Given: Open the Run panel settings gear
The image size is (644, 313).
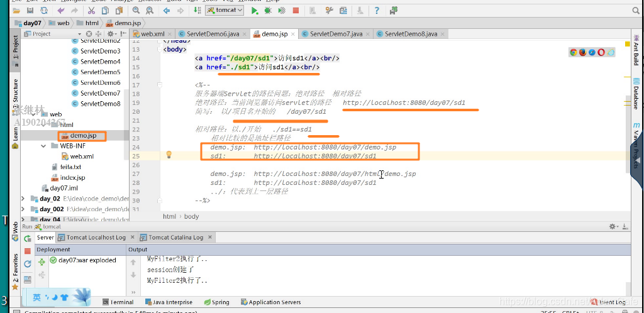Looking at the screenshot, I should pos(613,226).
